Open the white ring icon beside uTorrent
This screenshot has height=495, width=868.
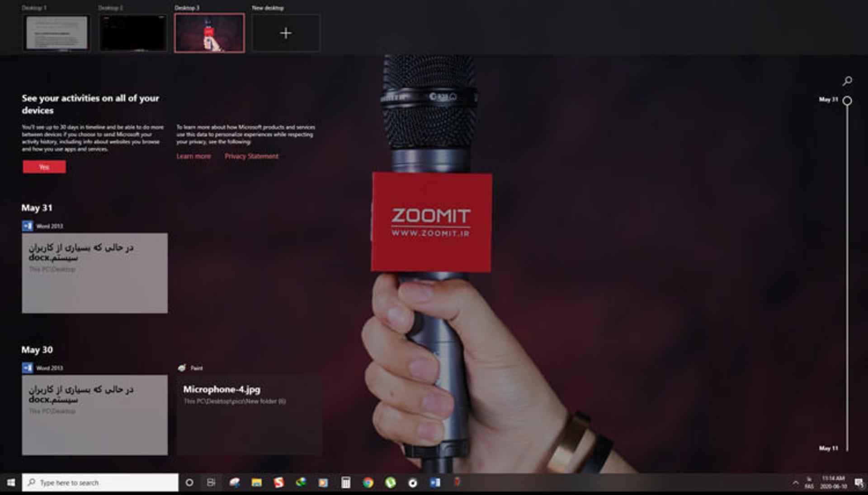point(412,483)
